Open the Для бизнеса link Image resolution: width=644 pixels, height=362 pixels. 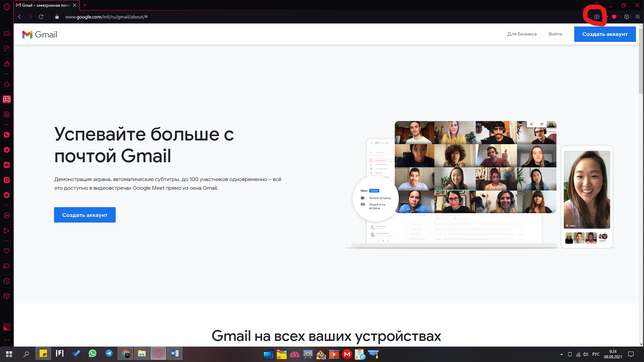(x=522, y=34)
